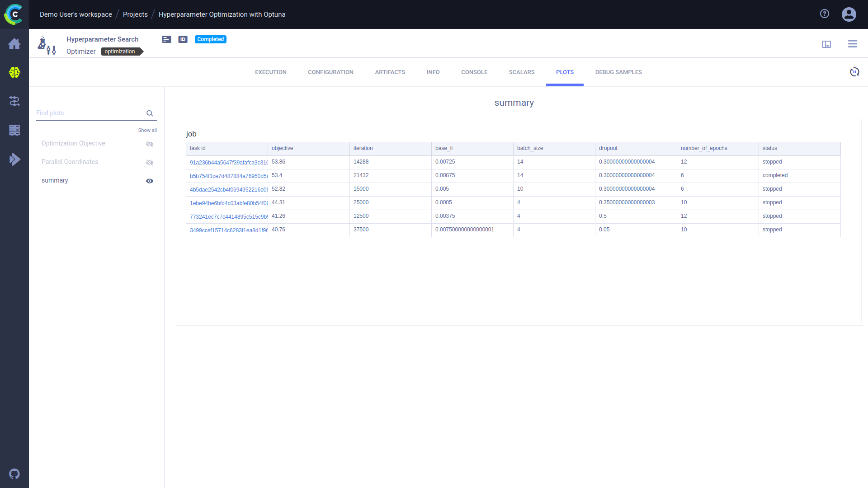Click the auto-refresh icon
868x488 pixels.
[x=854, y=72]
